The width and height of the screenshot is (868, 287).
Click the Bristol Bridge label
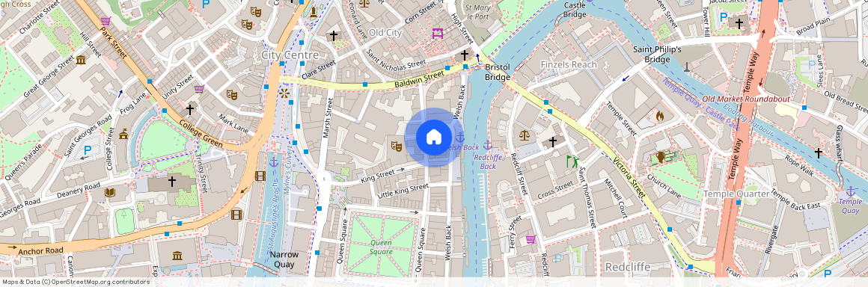coord(497,72)
